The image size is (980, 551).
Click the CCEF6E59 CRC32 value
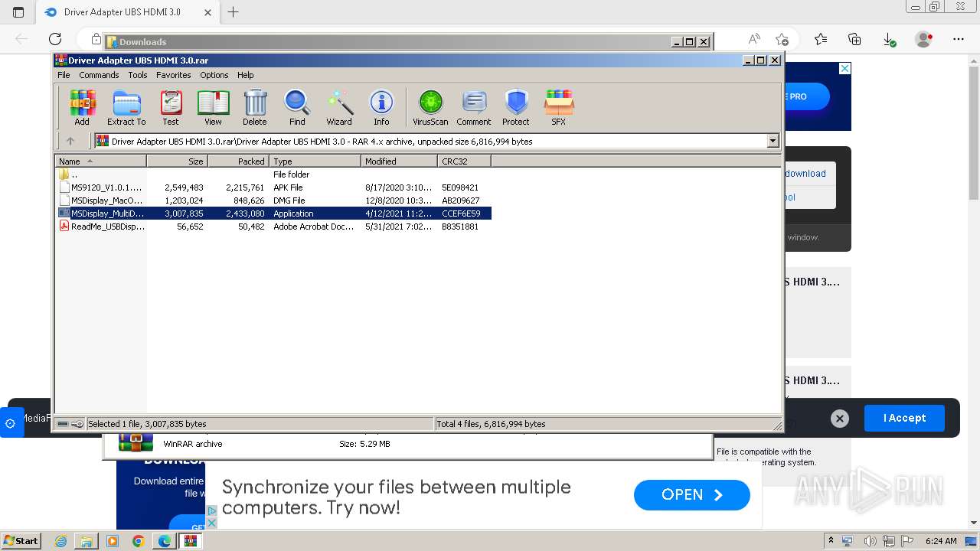click(461, 214)
